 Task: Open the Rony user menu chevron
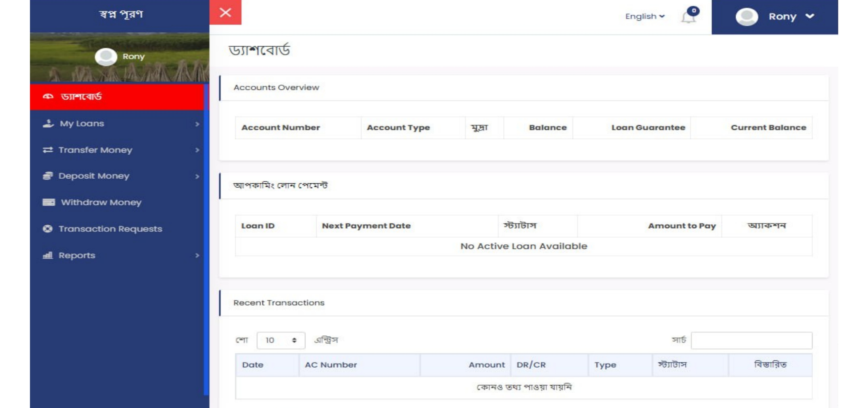[810, 16]
